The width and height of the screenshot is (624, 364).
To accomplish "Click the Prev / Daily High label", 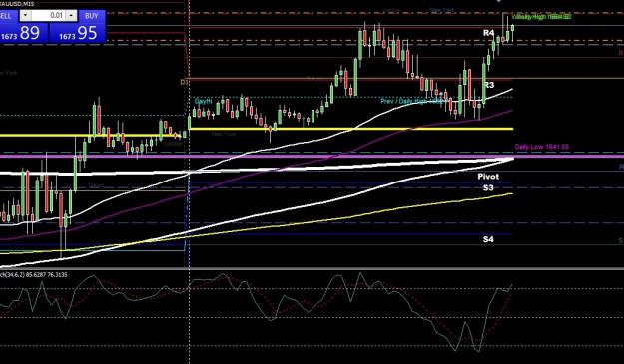I will pos(411,101).
